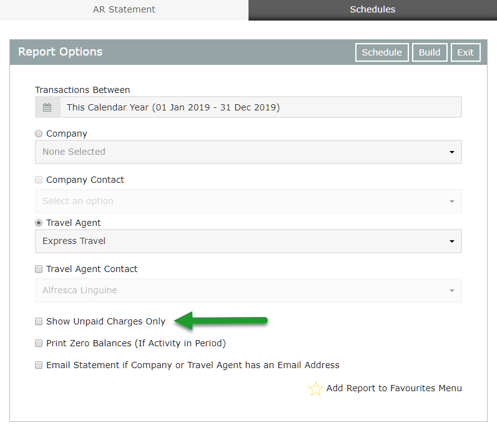Click the Build button
The image size is (497, 448).
tap(430, 52)
